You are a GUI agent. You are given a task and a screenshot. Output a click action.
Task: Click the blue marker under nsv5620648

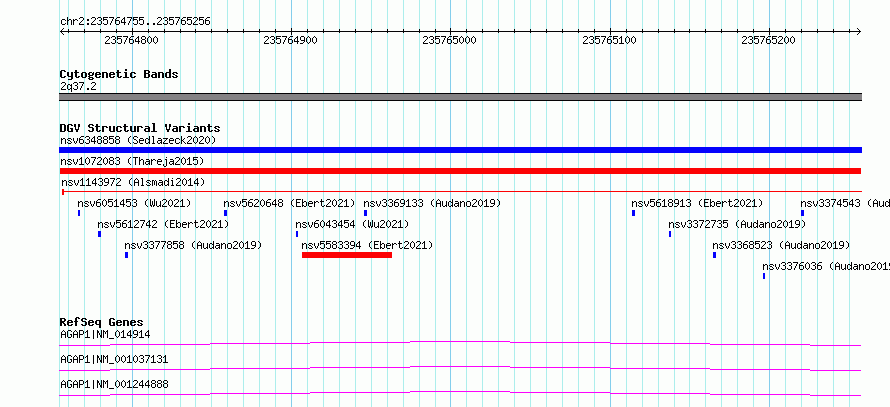(x=225, y=213)
